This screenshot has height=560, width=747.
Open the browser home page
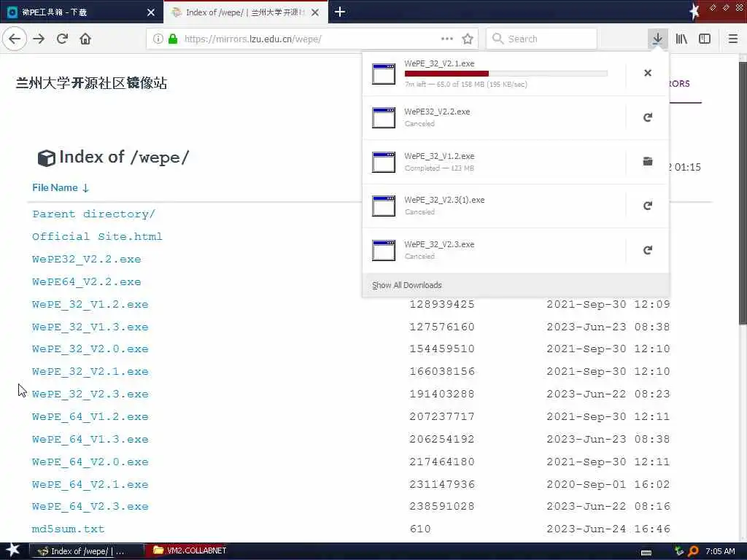(85, 39)
